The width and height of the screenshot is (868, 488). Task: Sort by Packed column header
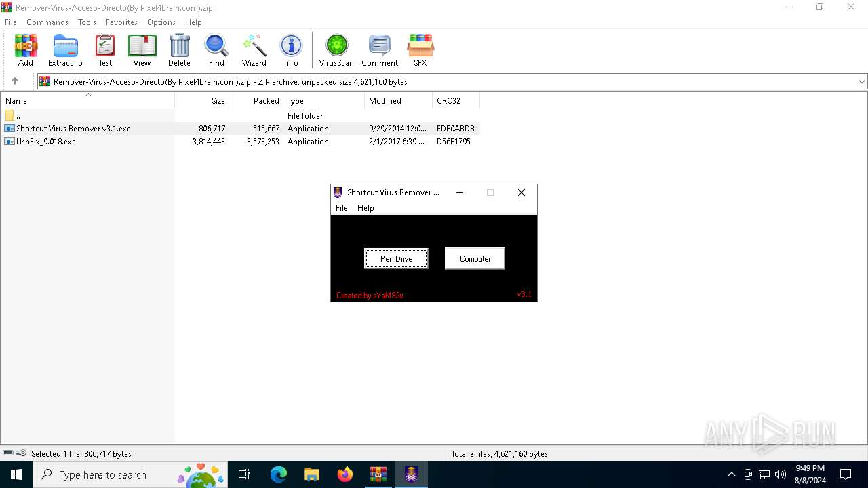(256, 100)
